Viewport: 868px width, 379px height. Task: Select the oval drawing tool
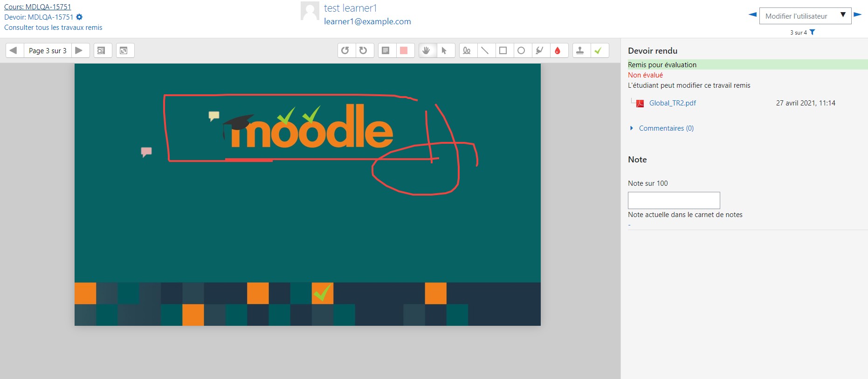pos(523,50)
